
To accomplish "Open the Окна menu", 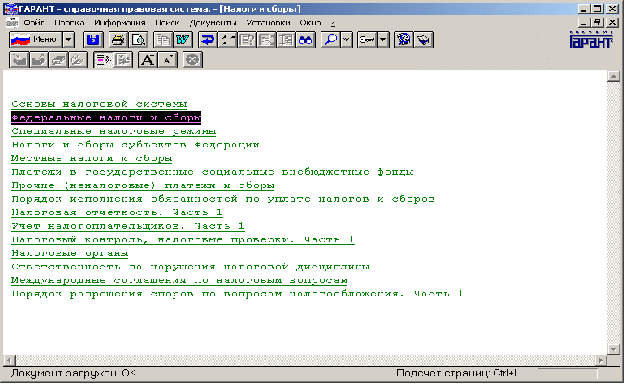I will point(310,23).
